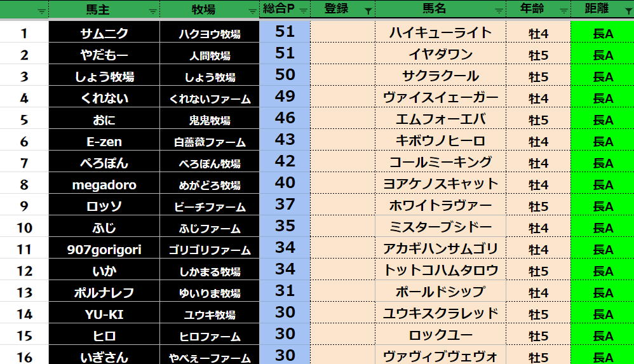This screenshot has width=634, height=364.
Task: Click empty 登録 cell in row 5
Action: coord(342,119)
